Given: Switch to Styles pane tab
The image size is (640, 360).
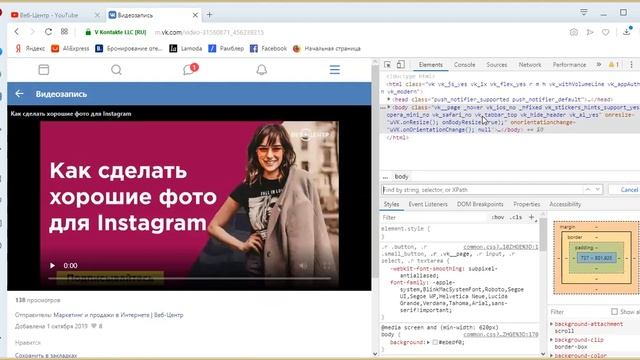Looking at the screenshot, I should 391,204.
